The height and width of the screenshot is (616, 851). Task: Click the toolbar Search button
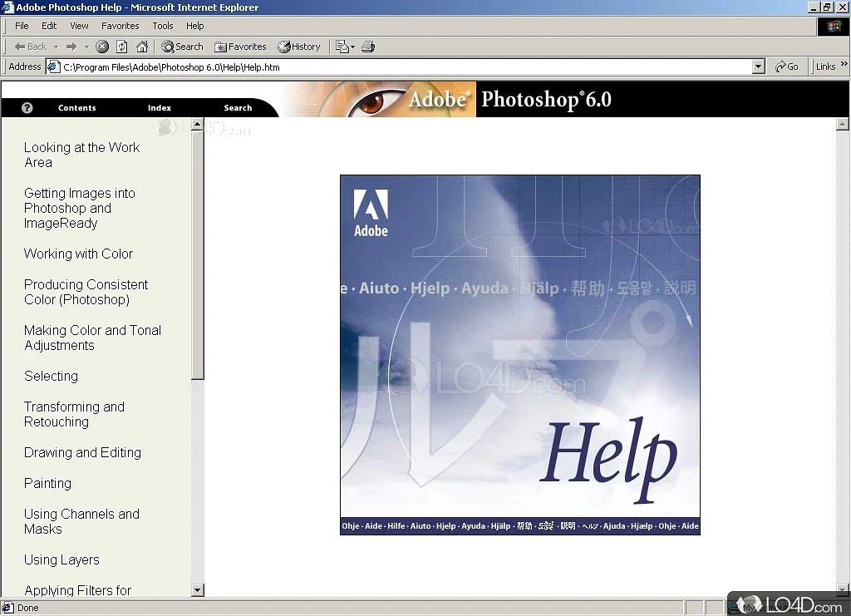tap(182, 47)
